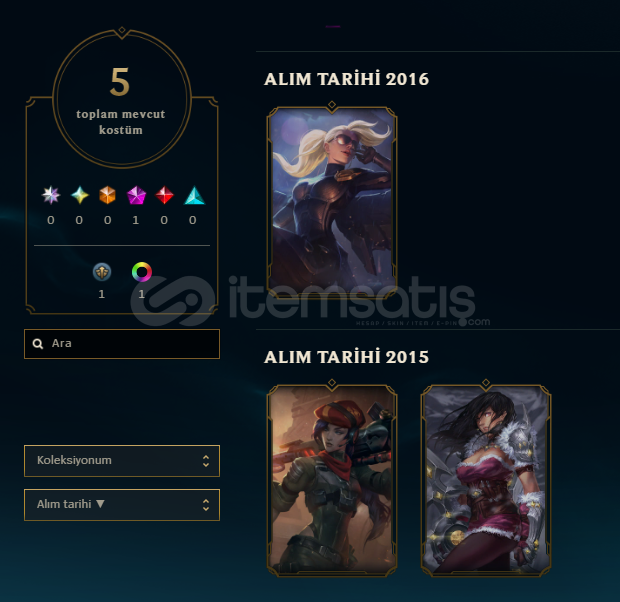Screen dimensions: 620x602
Task: Select the yellow-green four-point star gem
Action: (x=79, y=195)
